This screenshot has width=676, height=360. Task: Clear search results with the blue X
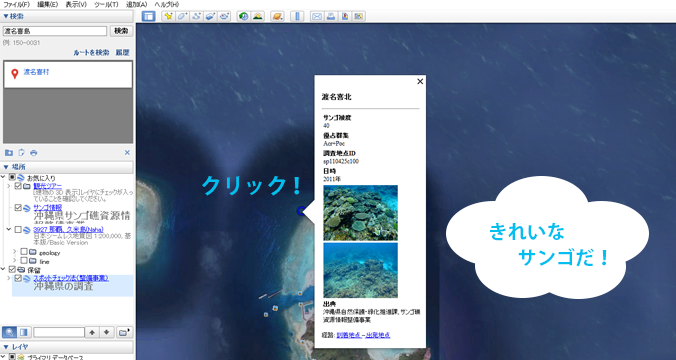127,153
